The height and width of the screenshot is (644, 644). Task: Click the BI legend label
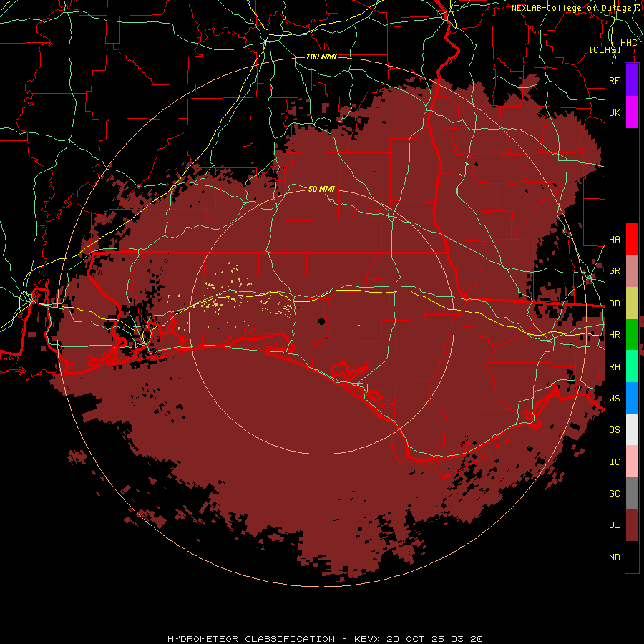615,525
